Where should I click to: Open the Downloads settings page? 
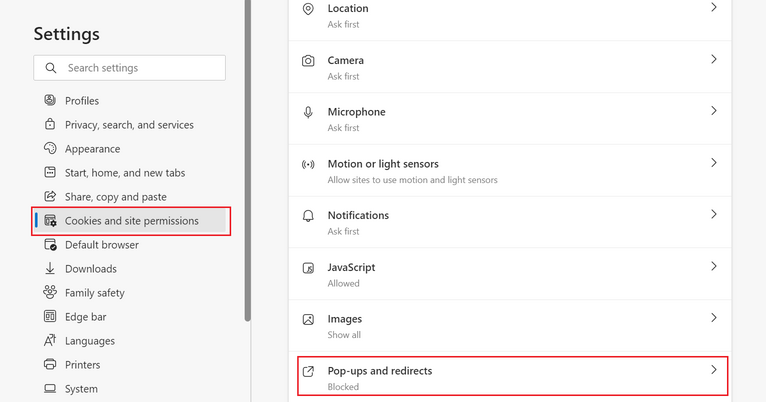point(90,269)
